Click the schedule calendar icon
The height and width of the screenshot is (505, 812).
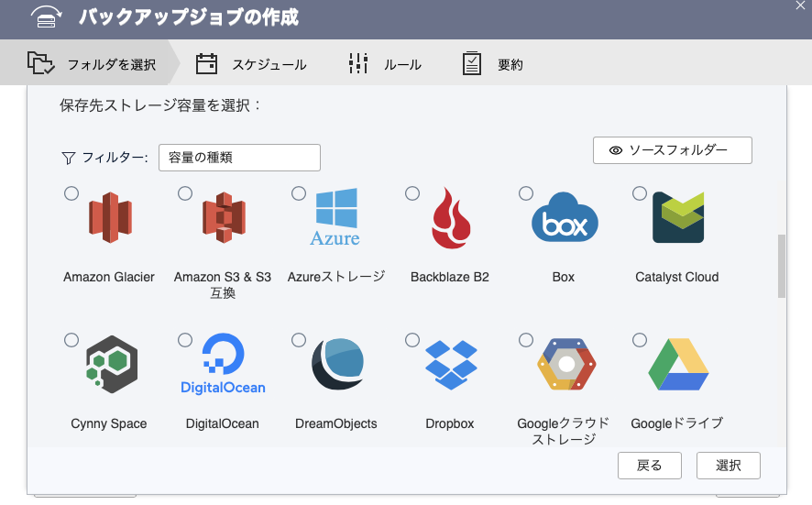206,64
